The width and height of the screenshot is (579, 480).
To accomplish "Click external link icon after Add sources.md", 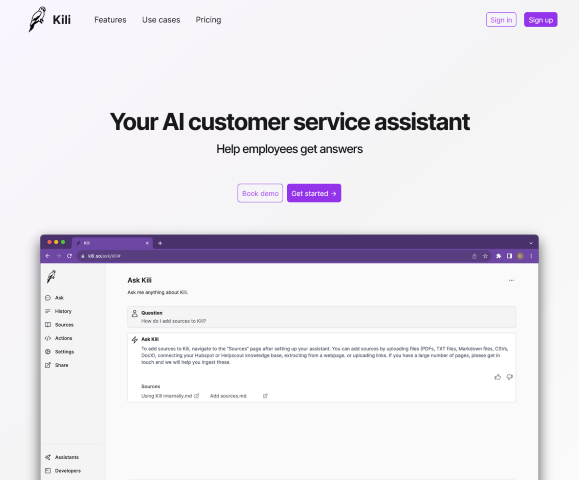I will tap(265, 396).
